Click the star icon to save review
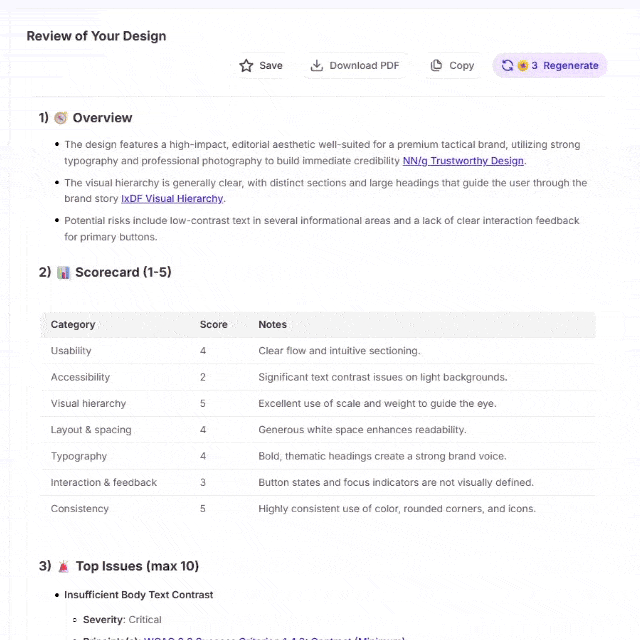The height and width of the screenshot is (640, 640). coord(246,66)
